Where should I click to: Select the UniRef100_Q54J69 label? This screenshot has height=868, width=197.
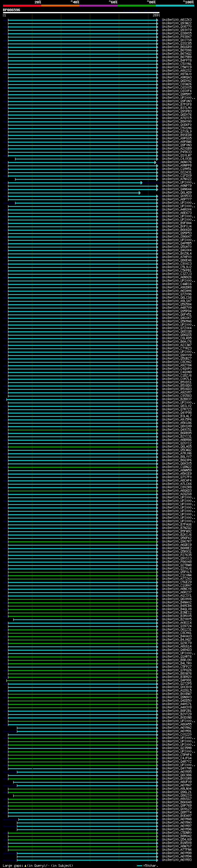click(177, 840)
